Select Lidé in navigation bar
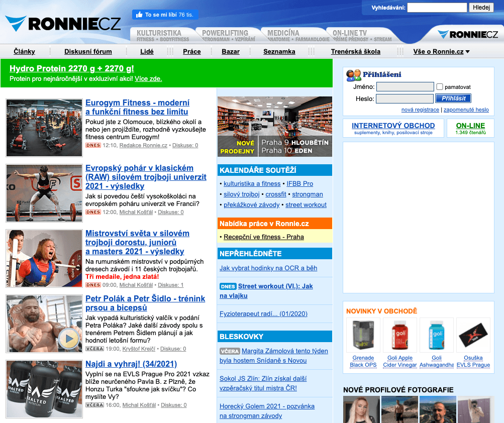Image resolution: width=504 pixels, height=423 pixels. tap(147, 51)
